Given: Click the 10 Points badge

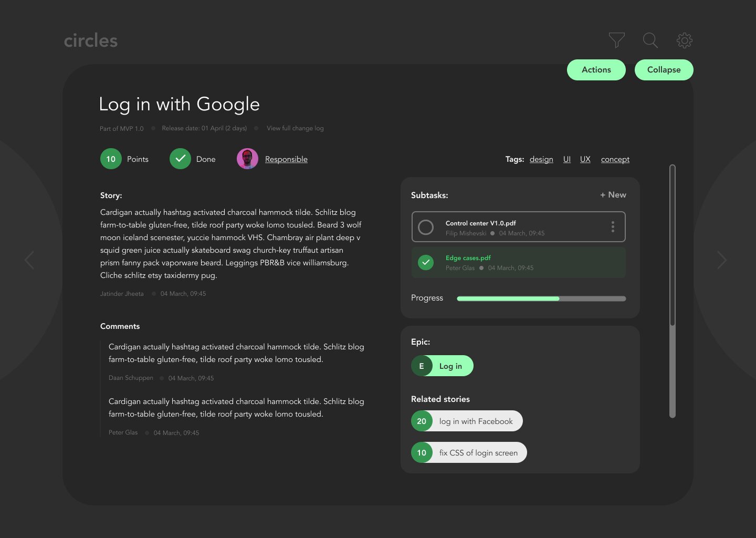Looking at the screenshot, I should (x=111, y=159).
